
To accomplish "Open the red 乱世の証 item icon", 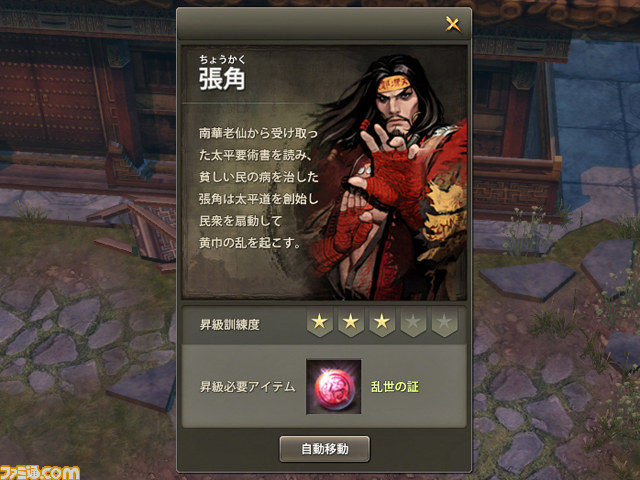I will point(333,387).
